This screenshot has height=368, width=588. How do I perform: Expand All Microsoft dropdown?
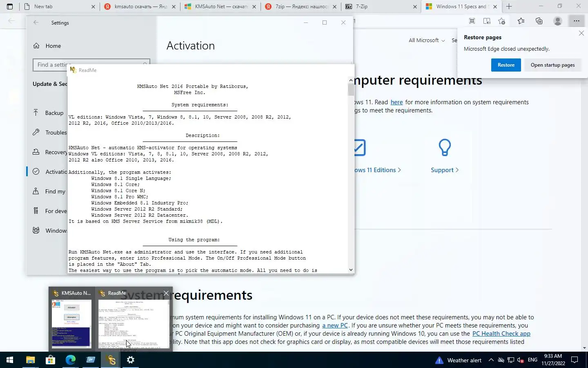(427, 40)
